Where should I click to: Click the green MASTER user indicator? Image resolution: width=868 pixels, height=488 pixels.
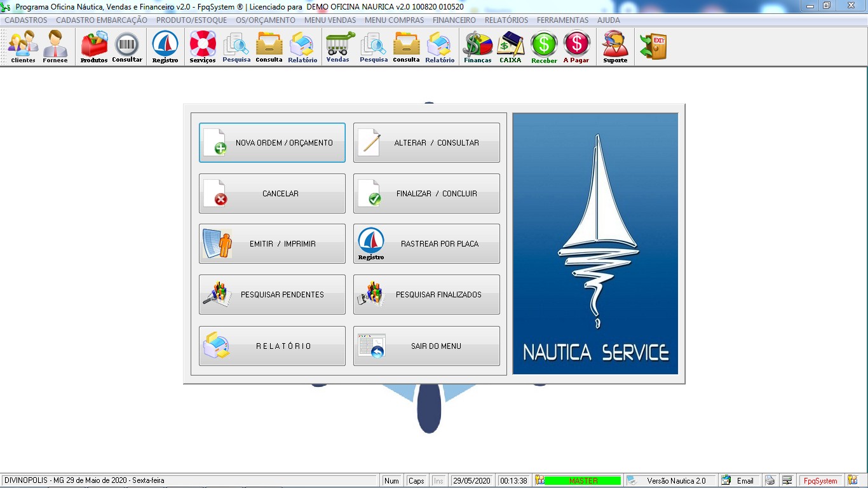(583, 481)
